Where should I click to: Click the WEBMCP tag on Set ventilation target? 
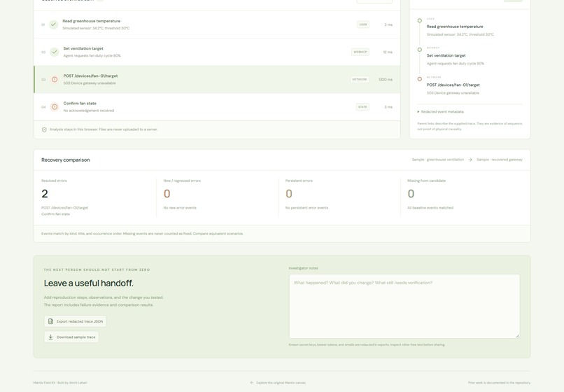coord(360,52)
